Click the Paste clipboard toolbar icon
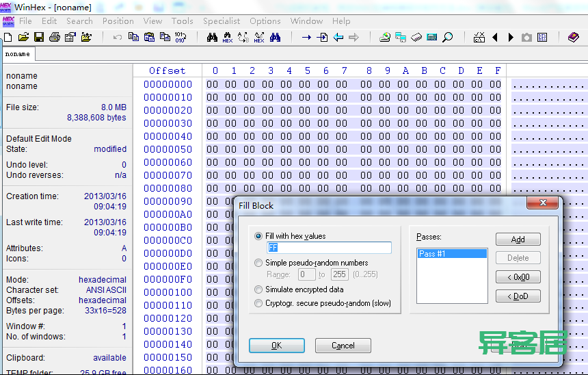Image resolution: width=588 pixels, height=375 pixels. (x=149, y=37)
